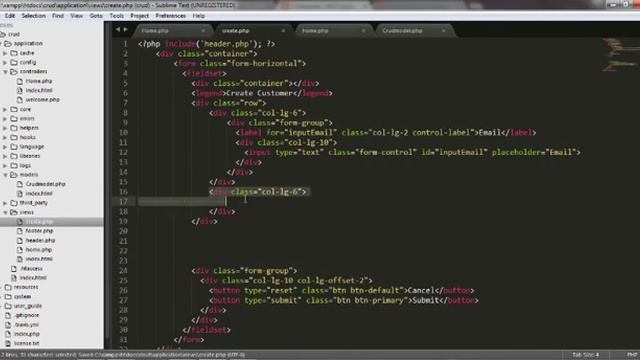640x360 pixels.
Task: Click the PHP syntax selector in status bar
Action: coord(632,355)
